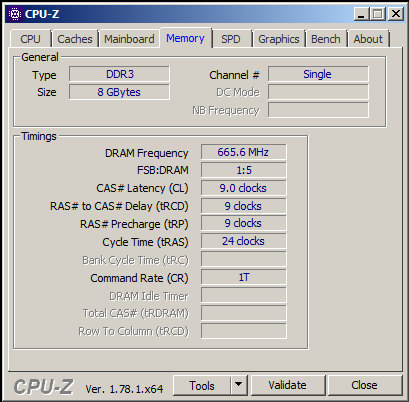Show the About tab
Image resolution: width=409 pixels, height=402 pixels.
pos(368,39)
